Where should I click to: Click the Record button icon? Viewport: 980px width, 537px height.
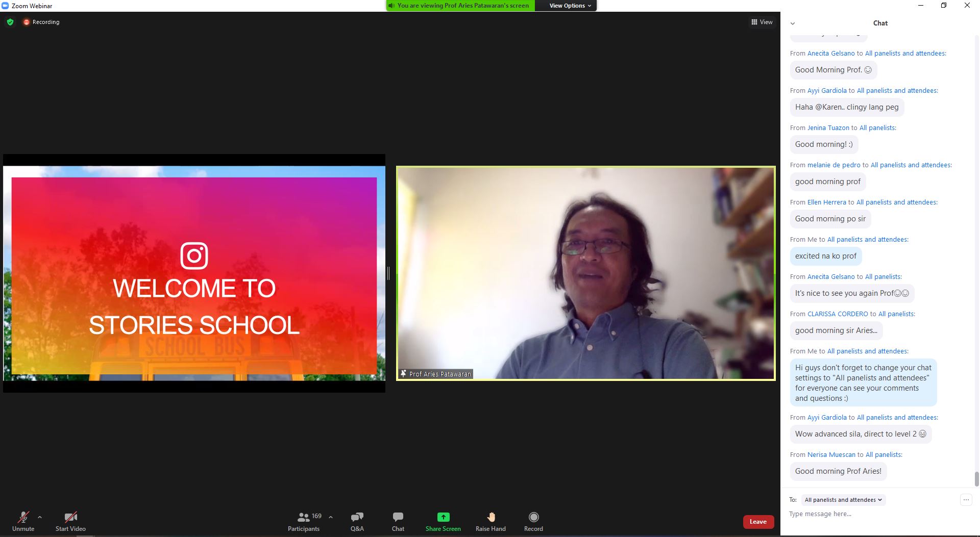pyautogui.click(x=533, y=517)
